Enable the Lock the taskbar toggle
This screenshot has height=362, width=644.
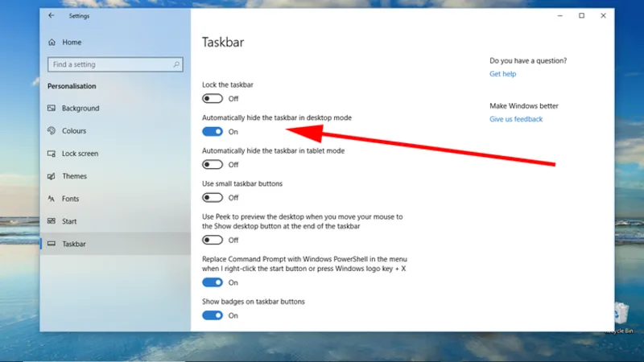[x=213, y=98]
